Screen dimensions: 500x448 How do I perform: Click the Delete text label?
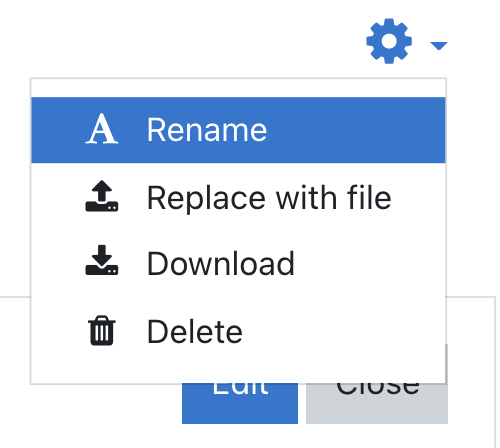coord(195,331)
